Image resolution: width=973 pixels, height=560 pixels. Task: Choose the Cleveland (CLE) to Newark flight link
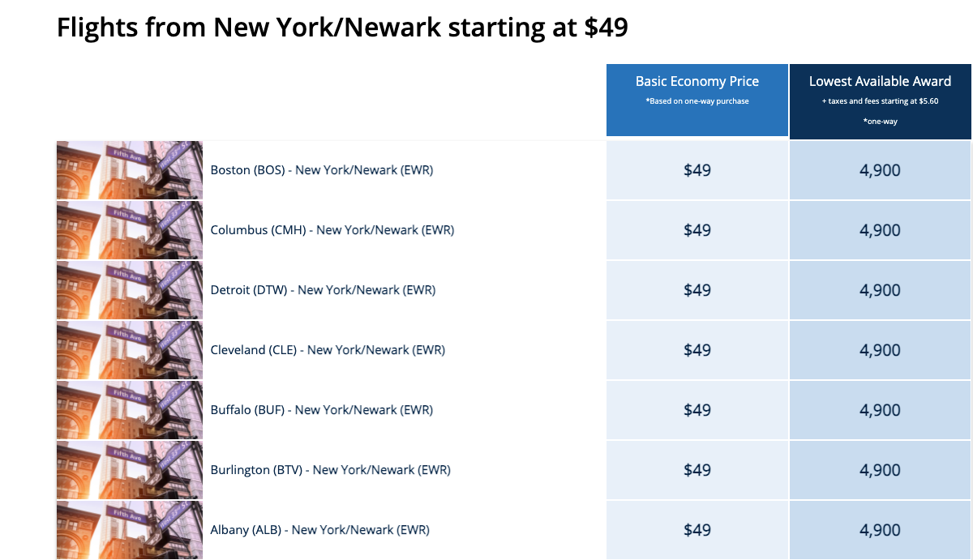[328, 350]
